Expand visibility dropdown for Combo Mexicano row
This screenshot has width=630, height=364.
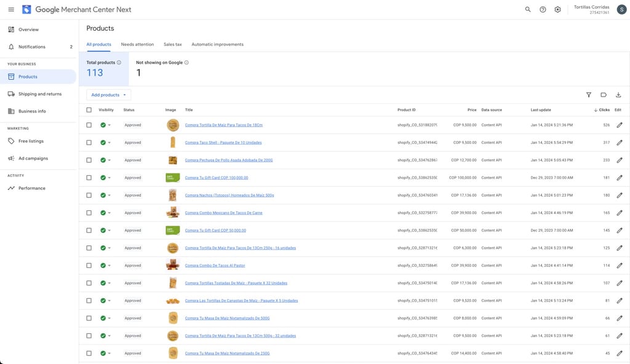coord(110,213)
